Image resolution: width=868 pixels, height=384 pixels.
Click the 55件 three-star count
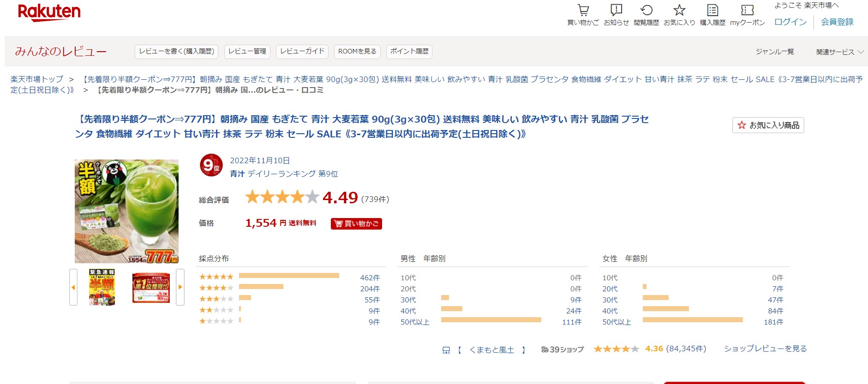(x=372, y=300)
